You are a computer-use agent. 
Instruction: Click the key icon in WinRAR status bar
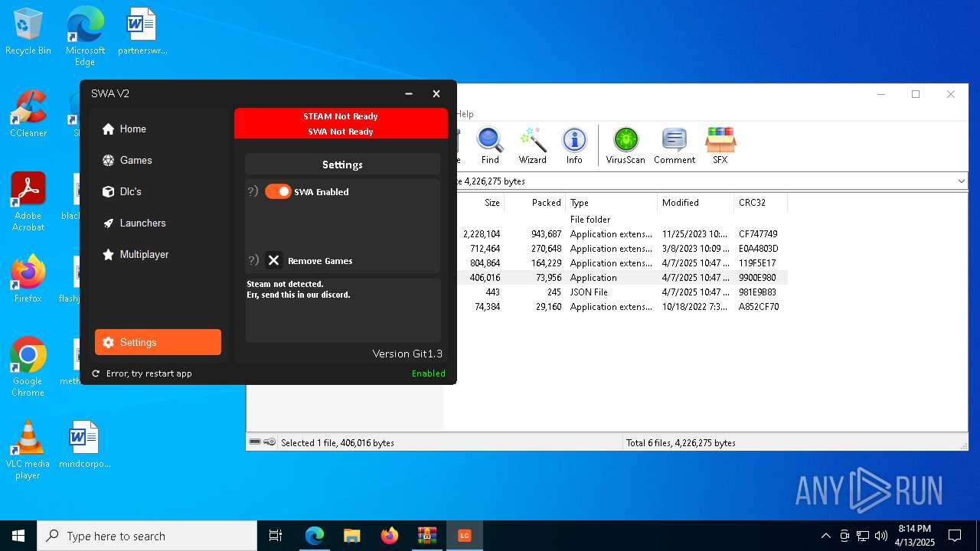coord(269,442)
